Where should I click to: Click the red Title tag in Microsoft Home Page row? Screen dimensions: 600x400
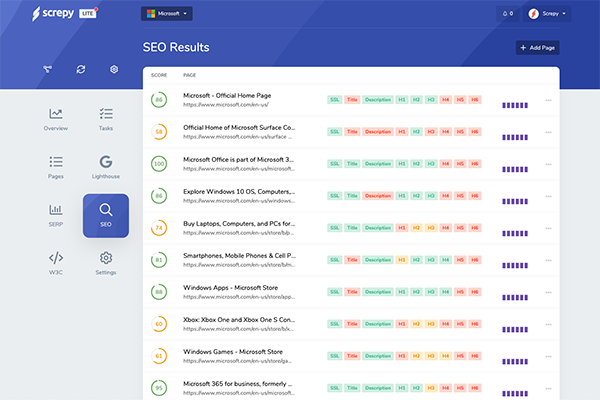(352, 100)
